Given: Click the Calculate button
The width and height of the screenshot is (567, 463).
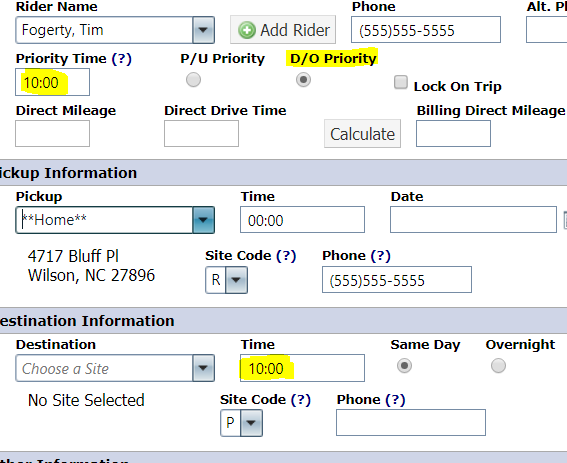Looking at the screenshot, I should [362, 134].
